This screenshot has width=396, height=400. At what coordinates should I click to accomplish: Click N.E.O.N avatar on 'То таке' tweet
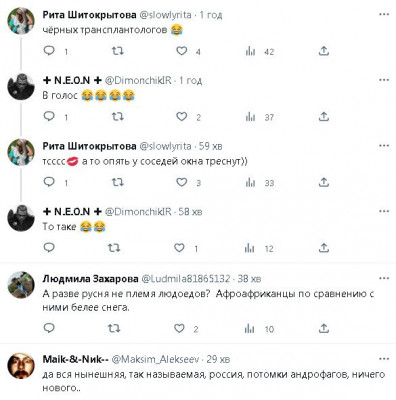21,218
